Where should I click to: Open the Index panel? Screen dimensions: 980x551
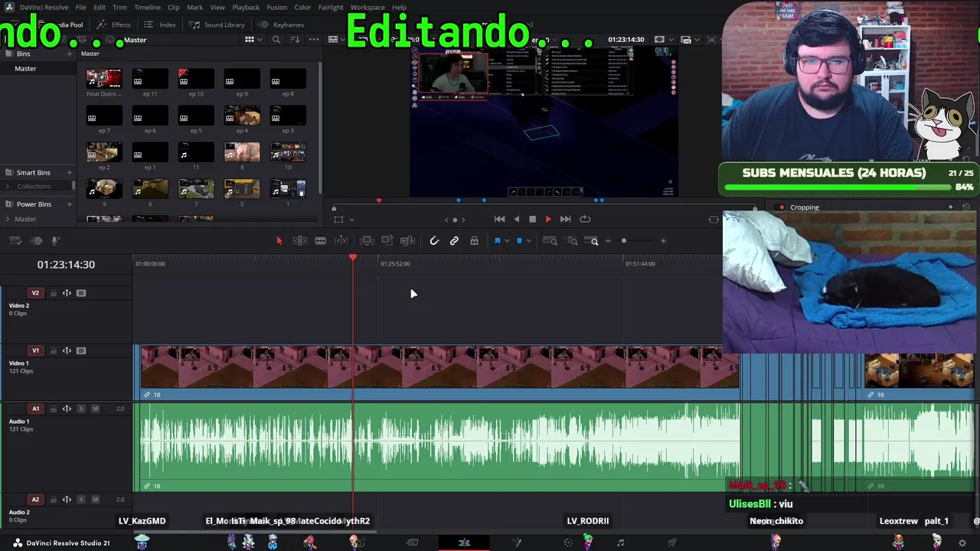pos(161,24)
